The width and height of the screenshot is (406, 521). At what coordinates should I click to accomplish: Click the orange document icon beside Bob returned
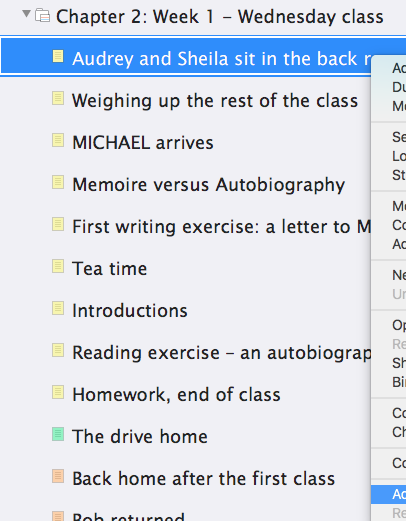click(x=58, y=516)
